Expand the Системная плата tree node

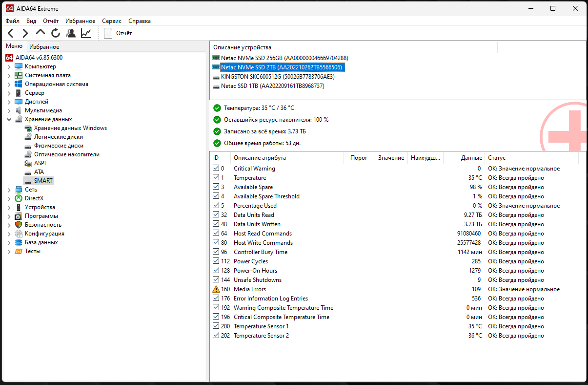[x=9, y=75]
